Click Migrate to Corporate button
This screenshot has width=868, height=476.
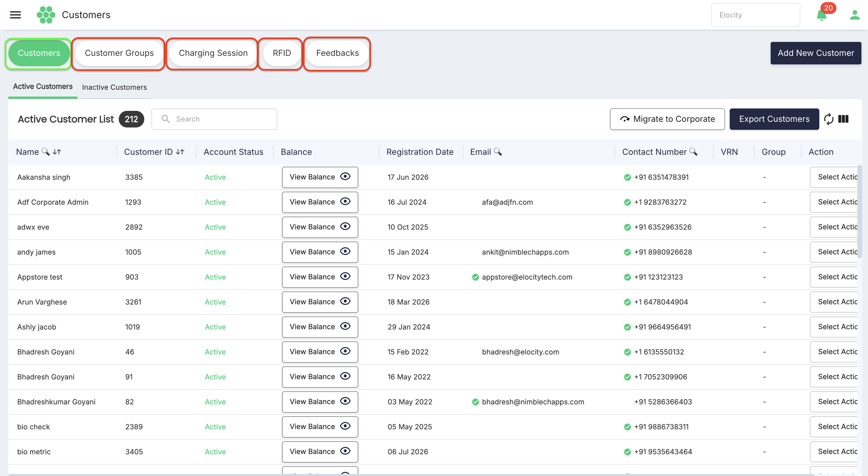(667, 119)
